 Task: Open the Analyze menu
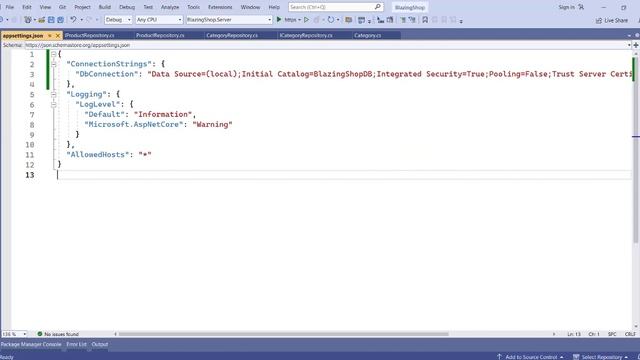170,7
